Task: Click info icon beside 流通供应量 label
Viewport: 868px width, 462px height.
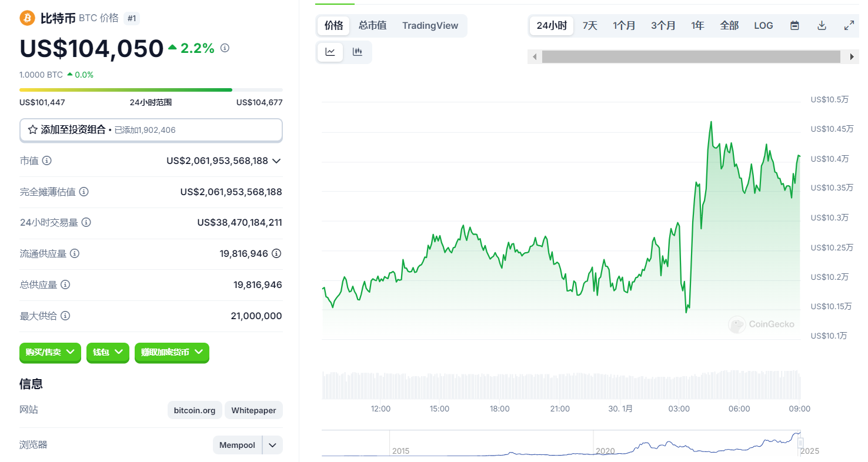Action: tap(75, 253)
